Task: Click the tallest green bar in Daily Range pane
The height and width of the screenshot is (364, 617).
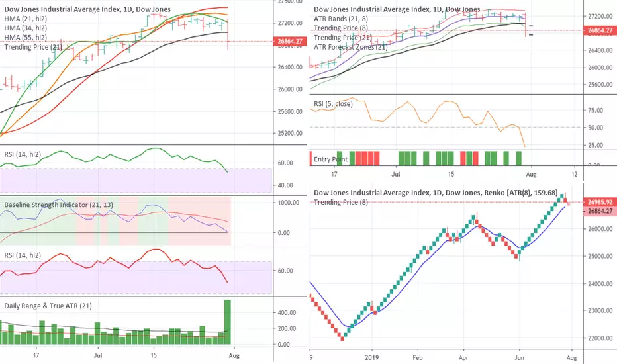Action: (228, 322)
